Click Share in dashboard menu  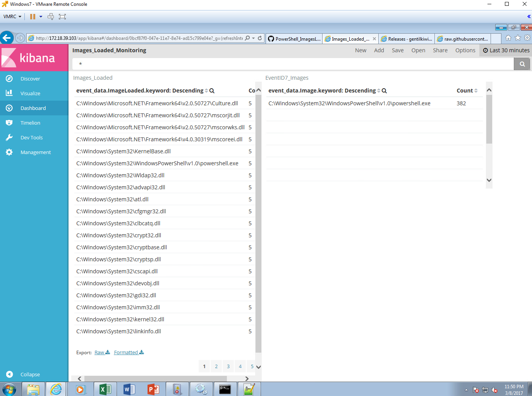(440, 50)
